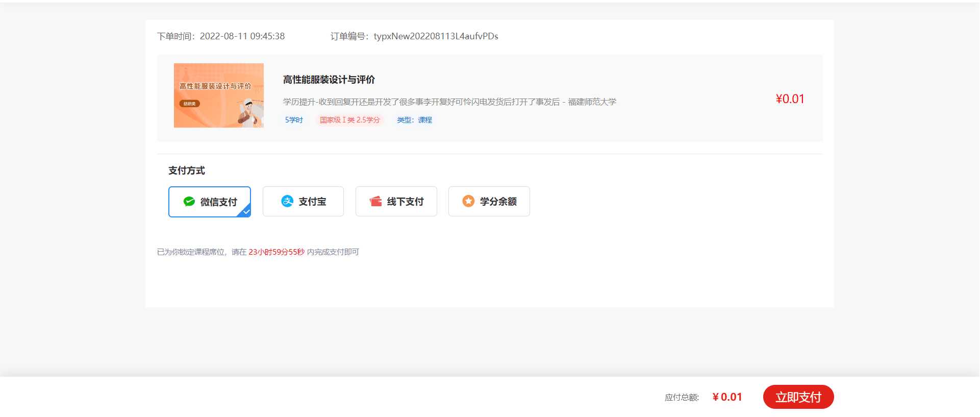This screenshot has height=417, width=980.
Task: Pick credit balance (学分余额) payment option
Action: point(489,201)
